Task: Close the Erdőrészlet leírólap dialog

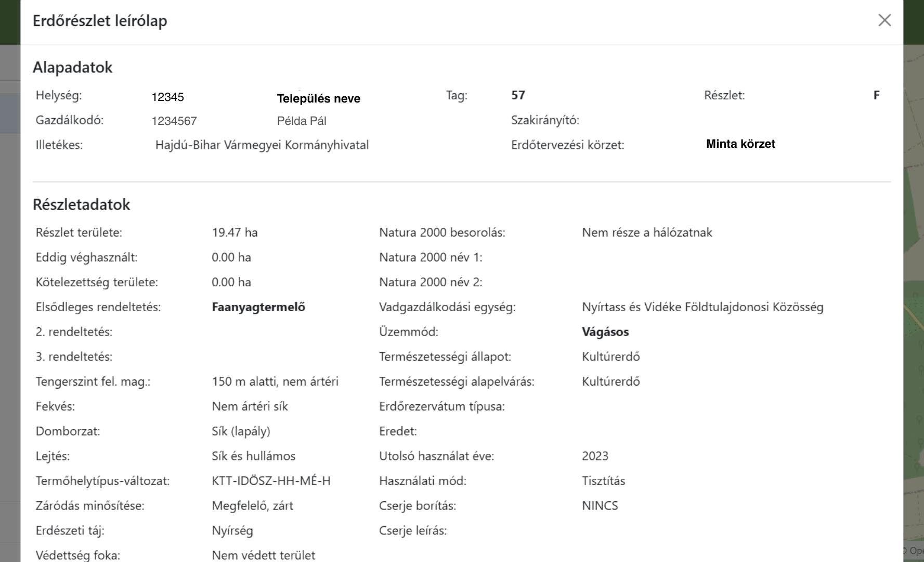Action: pyautogui.click(x=884, y=20)
